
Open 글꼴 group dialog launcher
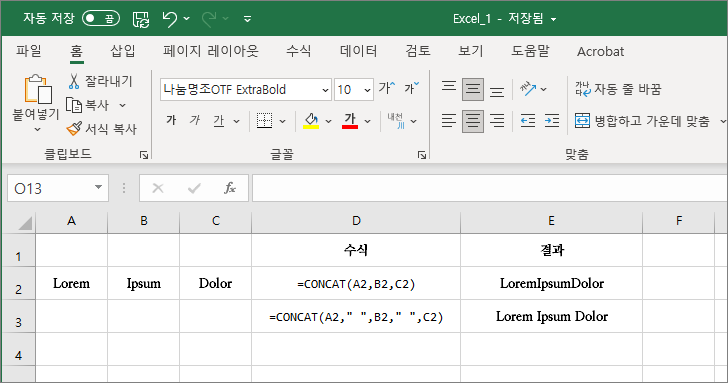(x=422, y=155)
